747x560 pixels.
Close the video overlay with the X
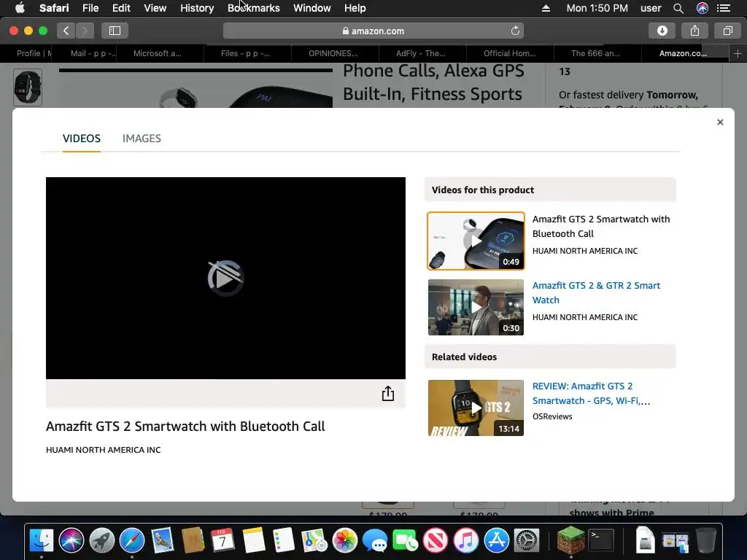[x=720, y=122]
